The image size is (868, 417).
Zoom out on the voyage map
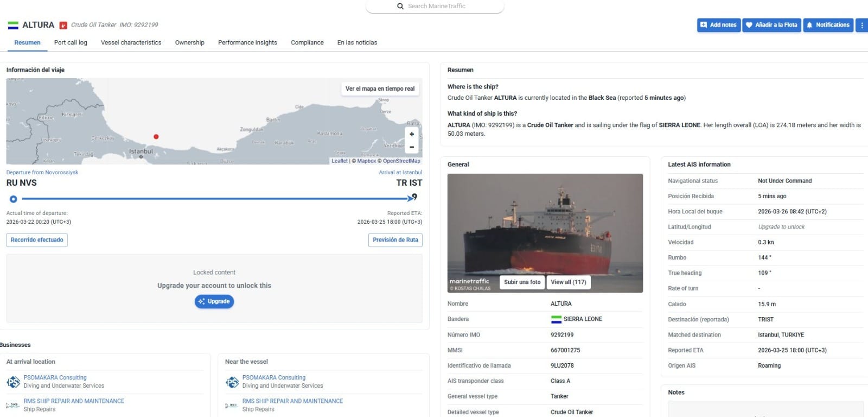tap(412, 147)
